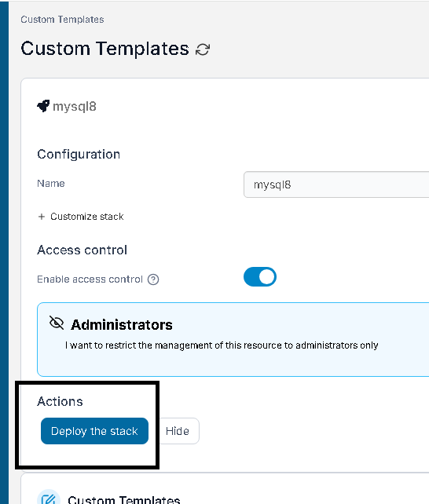
Task: Click the Enable access control label
Action: tap(90, 279)
